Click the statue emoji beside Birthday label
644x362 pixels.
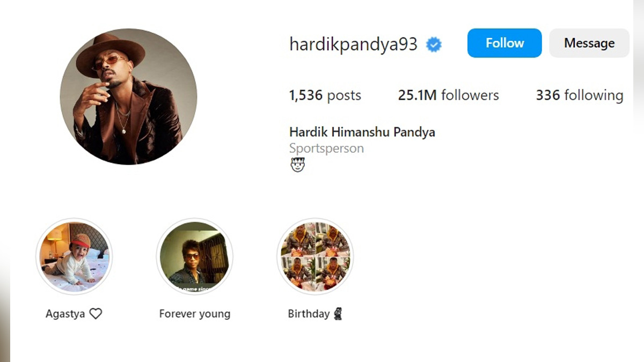[338, 314]
